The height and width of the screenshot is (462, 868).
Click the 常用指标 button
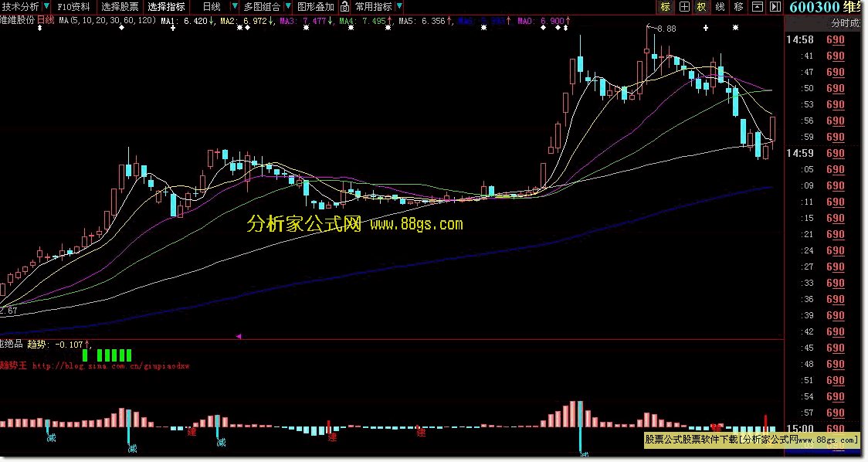pos(374,7)
